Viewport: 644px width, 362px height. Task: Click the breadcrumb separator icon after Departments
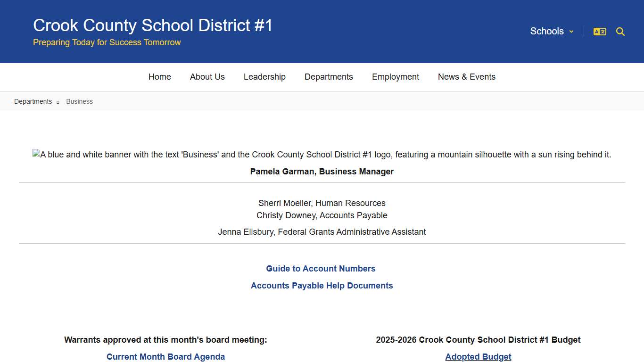click(x=58, y=101)
